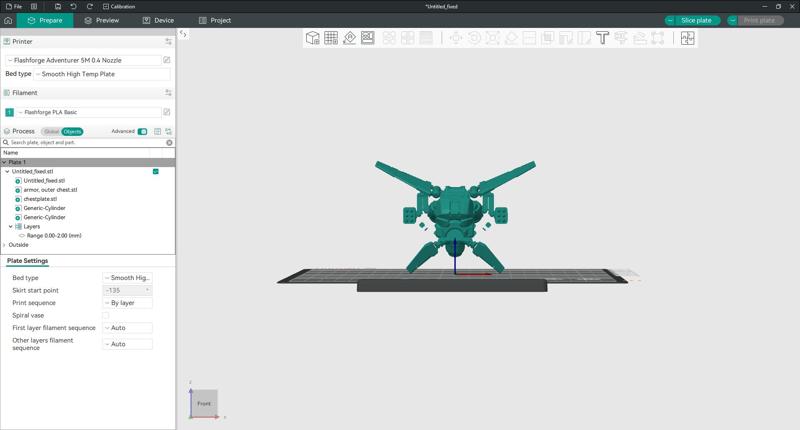Screen dimensions: 800x430
Task: Switch process view to Objects
Action: (x=72, y=132)
